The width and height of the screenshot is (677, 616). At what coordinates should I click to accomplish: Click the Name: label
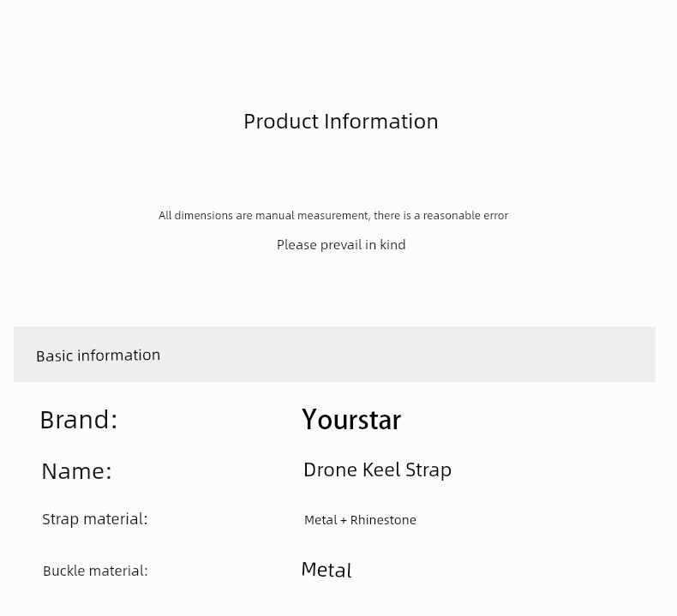(77, 471)
